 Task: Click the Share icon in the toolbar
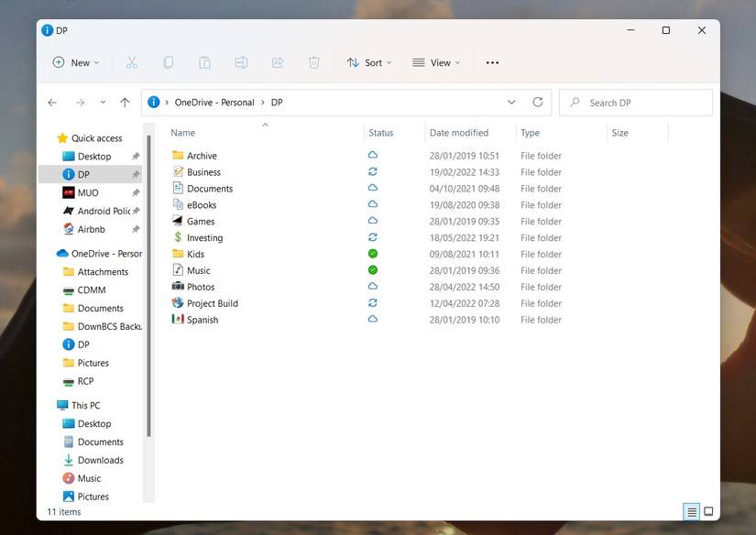pos(278,62)
